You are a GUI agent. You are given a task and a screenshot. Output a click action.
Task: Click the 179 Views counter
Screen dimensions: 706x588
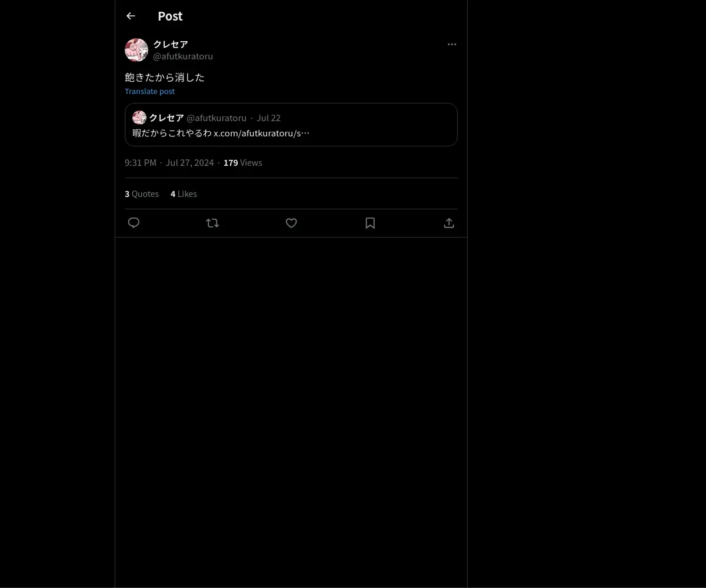pos(242,162)
